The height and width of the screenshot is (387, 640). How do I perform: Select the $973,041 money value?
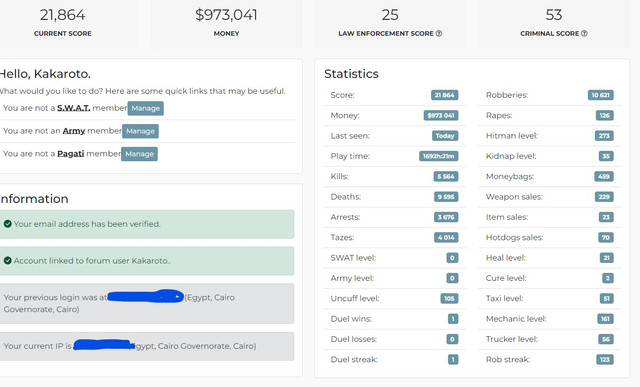[x=226, y=15]
